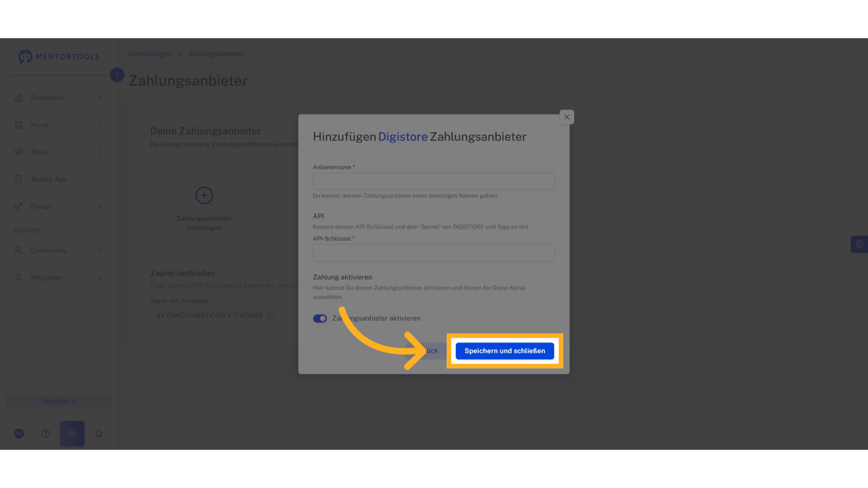Open the help question mark icon
The height and width of the screenshot is (488, 868).
(46, 434)
